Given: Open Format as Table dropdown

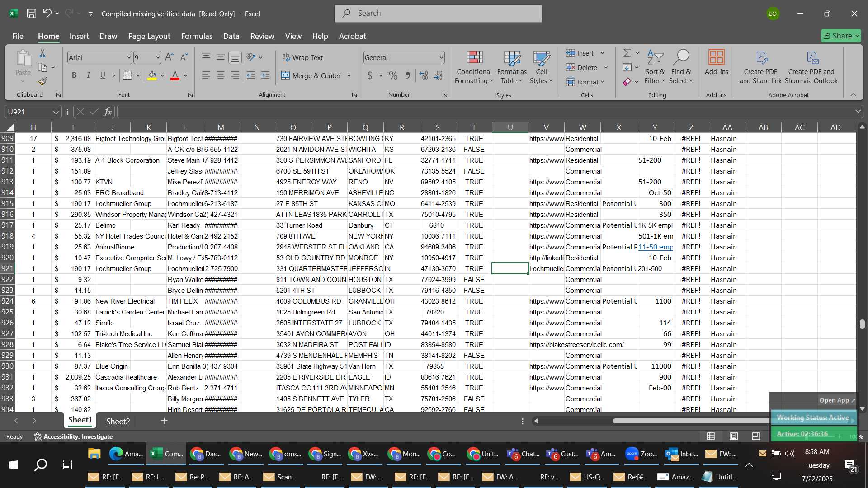Looking at the screenshot, I should point(512,67).
